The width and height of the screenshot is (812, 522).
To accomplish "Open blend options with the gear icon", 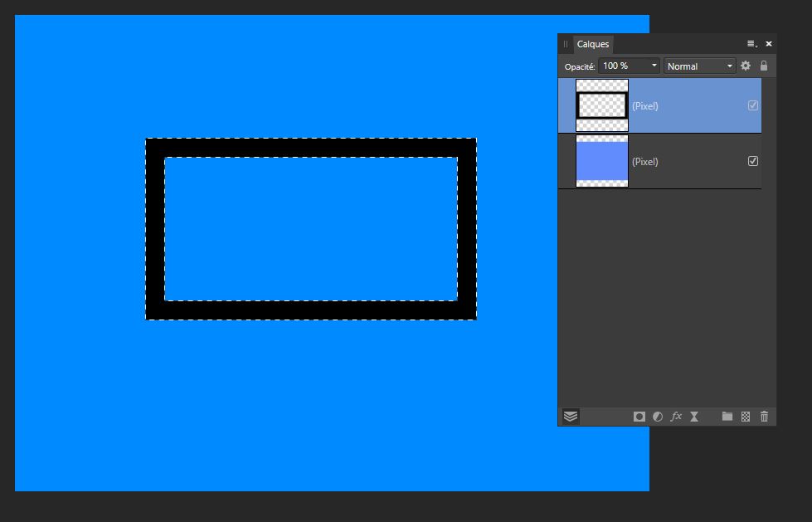I will pos(746,66).
